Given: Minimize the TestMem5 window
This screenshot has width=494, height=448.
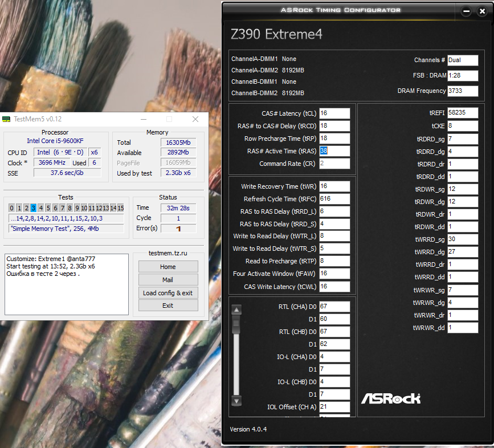Looking at the screenshot, I should click(144, 119).
